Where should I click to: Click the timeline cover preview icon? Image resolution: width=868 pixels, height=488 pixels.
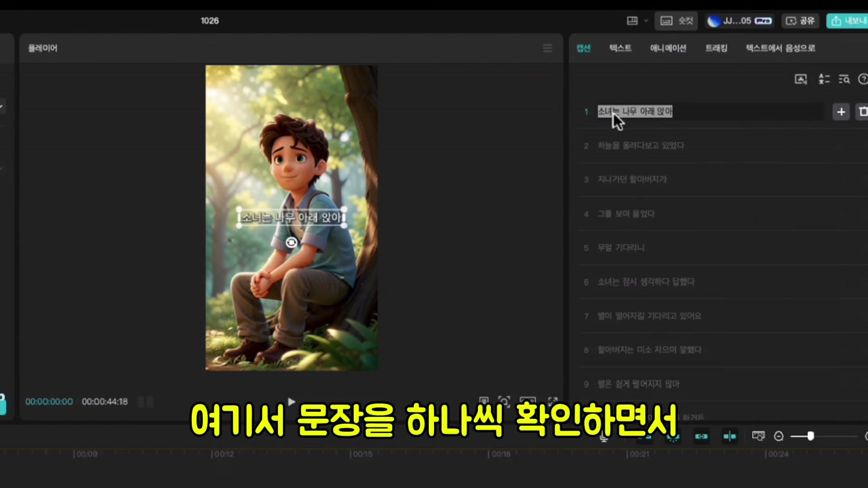click(x=758, y=437)
